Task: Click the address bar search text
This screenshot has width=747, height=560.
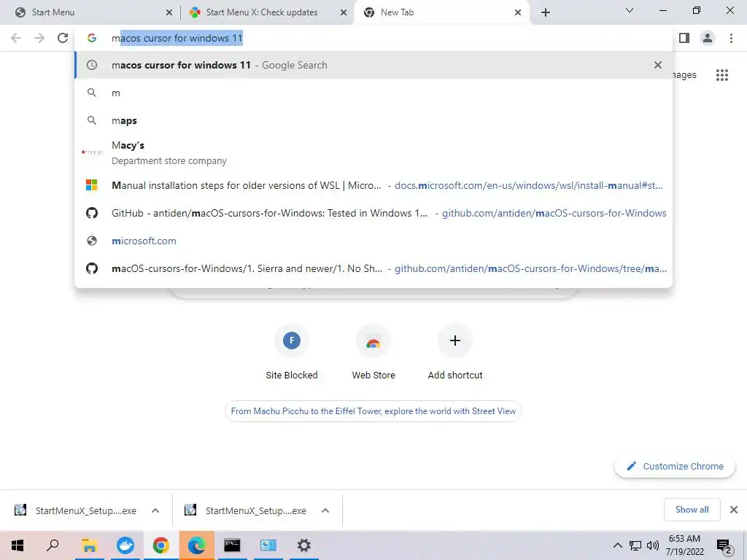Action: pos(177,38)
